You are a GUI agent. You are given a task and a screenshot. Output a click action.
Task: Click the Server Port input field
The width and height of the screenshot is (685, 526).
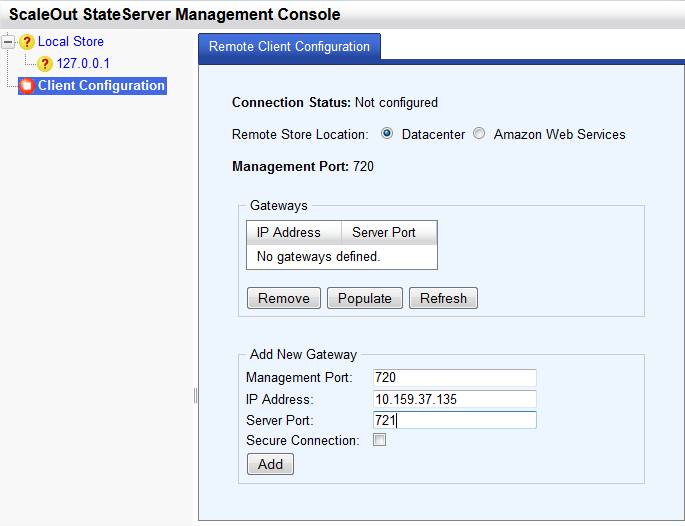click(455, 420)
